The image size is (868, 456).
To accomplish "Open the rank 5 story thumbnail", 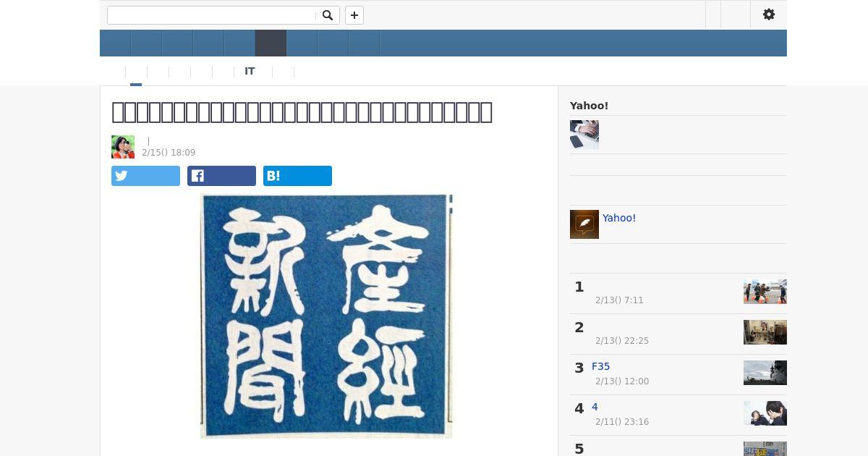I will [x=765, y=449].
